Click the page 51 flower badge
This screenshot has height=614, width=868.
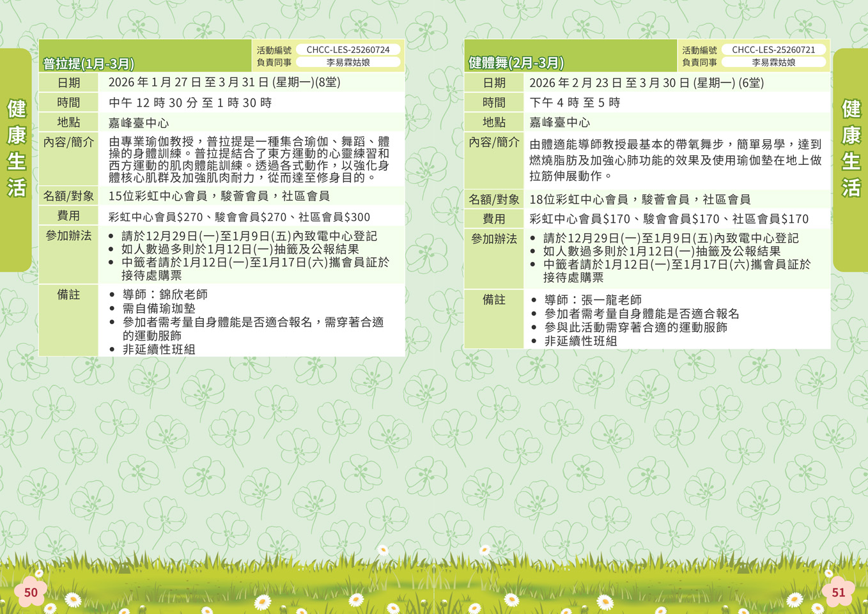pos(837,592)
